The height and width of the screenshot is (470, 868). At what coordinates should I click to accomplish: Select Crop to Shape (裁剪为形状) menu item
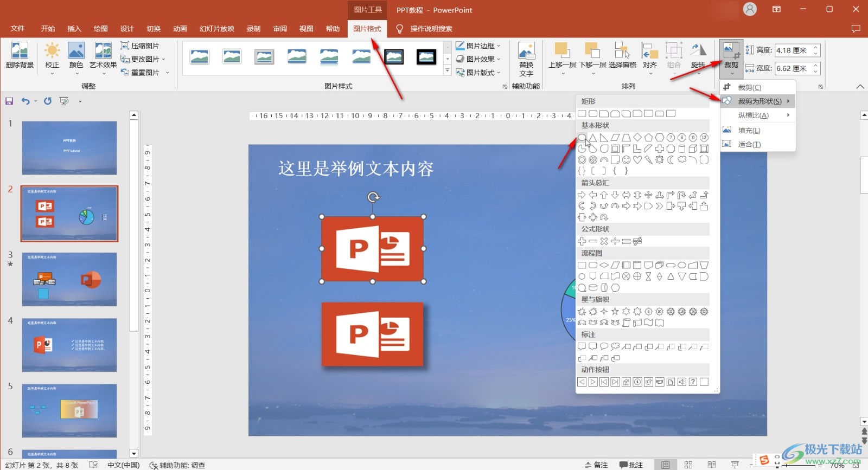757,101
